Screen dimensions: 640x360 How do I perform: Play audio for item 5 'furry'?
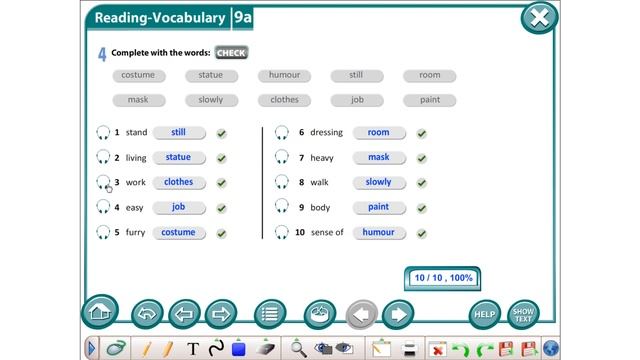click(x=103, y=232)
